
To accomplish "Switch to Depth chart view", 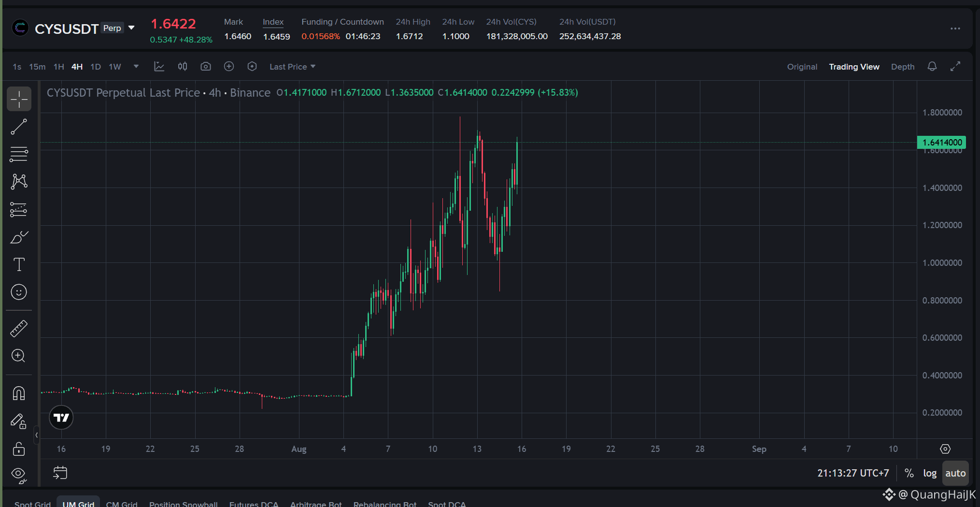I will [x=903, y=67].
